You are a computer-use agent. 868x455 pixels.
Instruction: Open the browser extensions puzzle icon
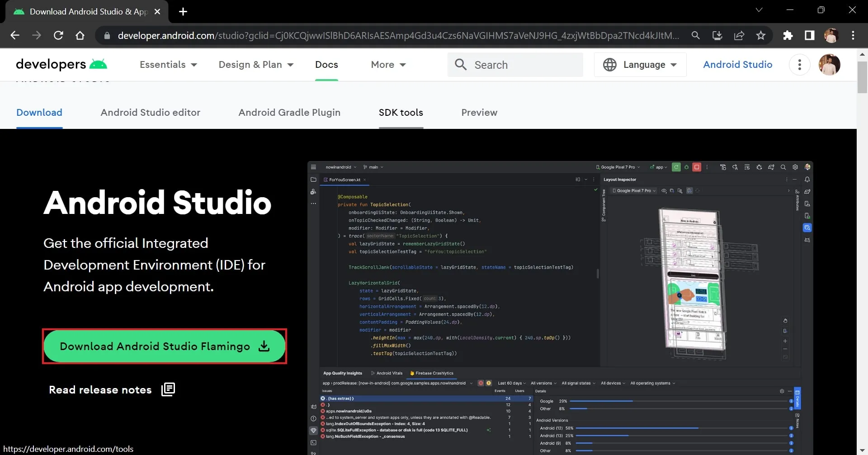tap(788, 35)
